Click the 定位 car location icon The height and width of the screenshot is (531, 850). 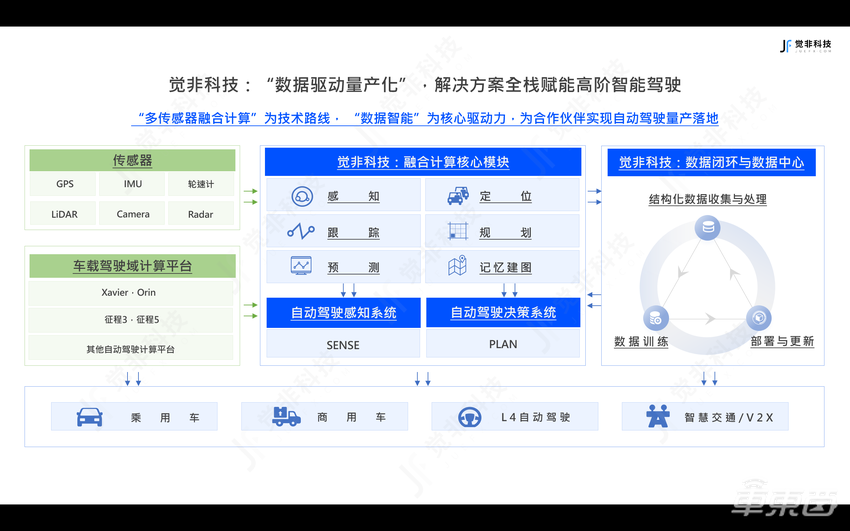click(x=458, y=197)
